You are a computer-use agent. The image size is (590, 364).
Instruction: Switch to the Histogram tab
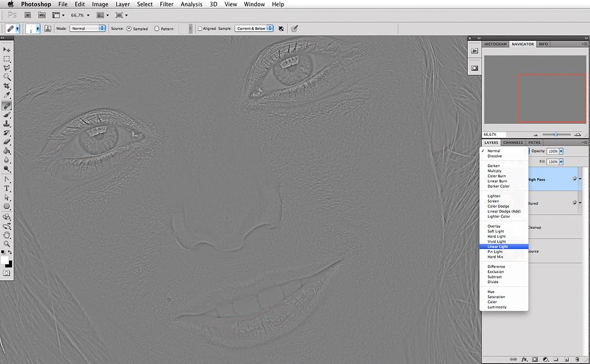495,44
